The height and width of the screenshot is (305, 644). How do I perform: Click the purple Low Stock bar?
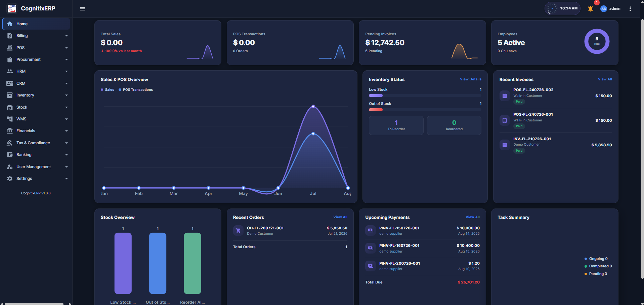[123, 263]
